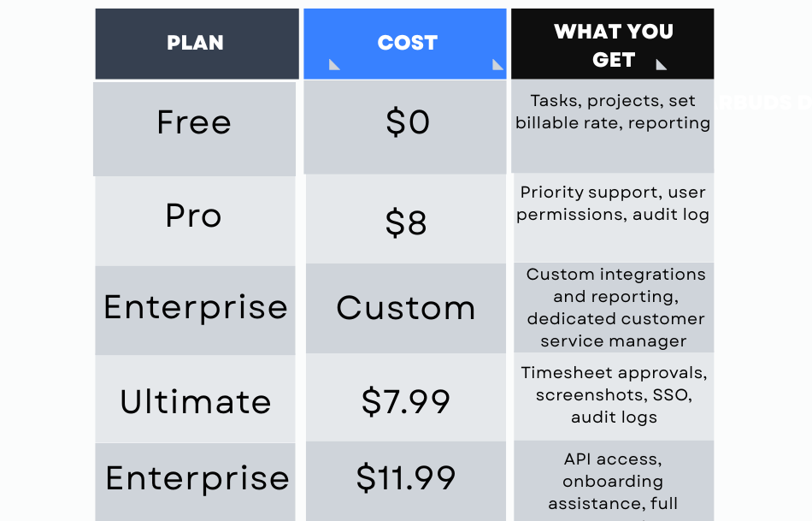The height and width of the screenshot is (521, 812).
Task: Click the Enterprise cell beside $11.99
Action: click(x=195, y=483)
